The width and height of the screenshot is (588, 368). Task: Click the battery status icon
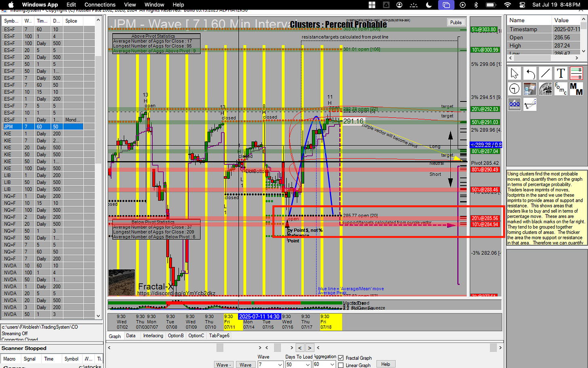pos(491,5)
